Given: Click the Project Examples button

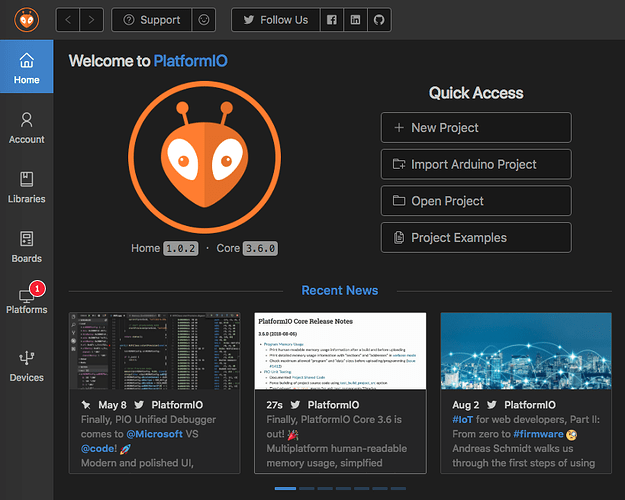Looking at the screenshot, I should point(476,238).
